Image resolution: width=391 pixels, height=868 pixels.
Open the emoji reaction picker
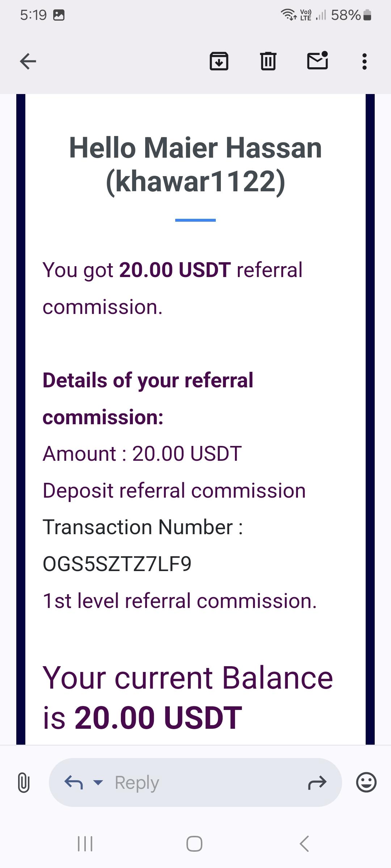pos(366,783)
